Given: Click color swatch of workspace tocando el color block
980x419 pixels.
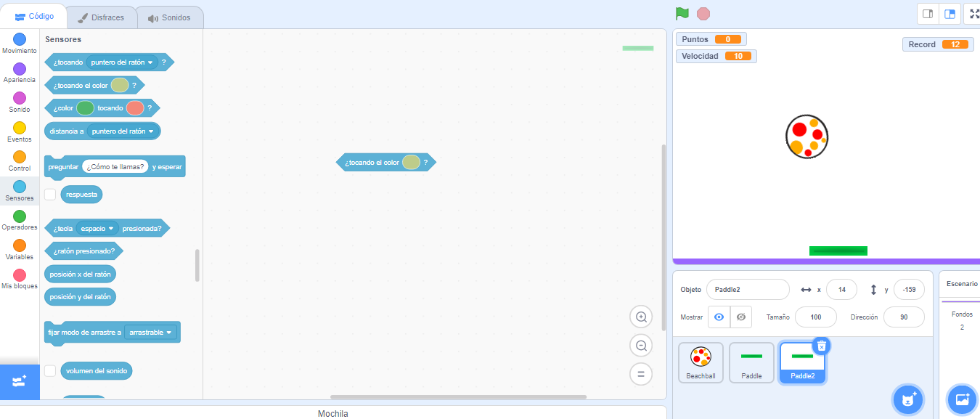Looking at the screenshot, I should [411, 162].
